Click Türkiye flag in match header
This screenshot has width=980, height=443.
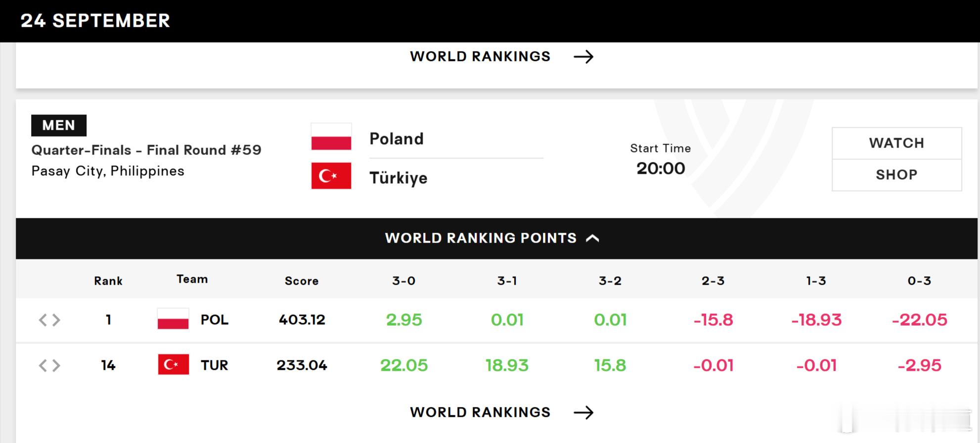(x=331, y=176)
